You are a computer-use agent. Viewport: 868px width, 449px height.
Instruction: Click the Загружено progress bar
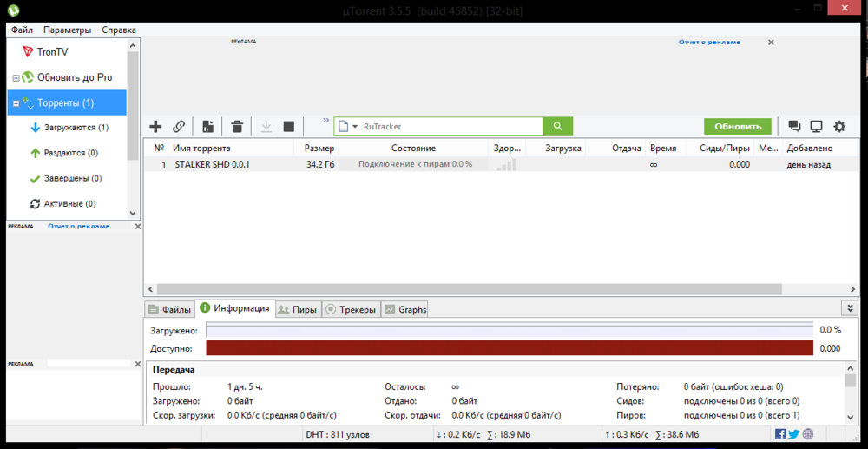(510, 331)
